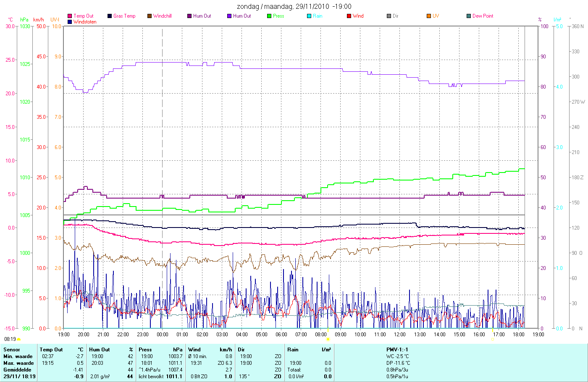Click the Dew Point legend square

[x=469, y=16]
